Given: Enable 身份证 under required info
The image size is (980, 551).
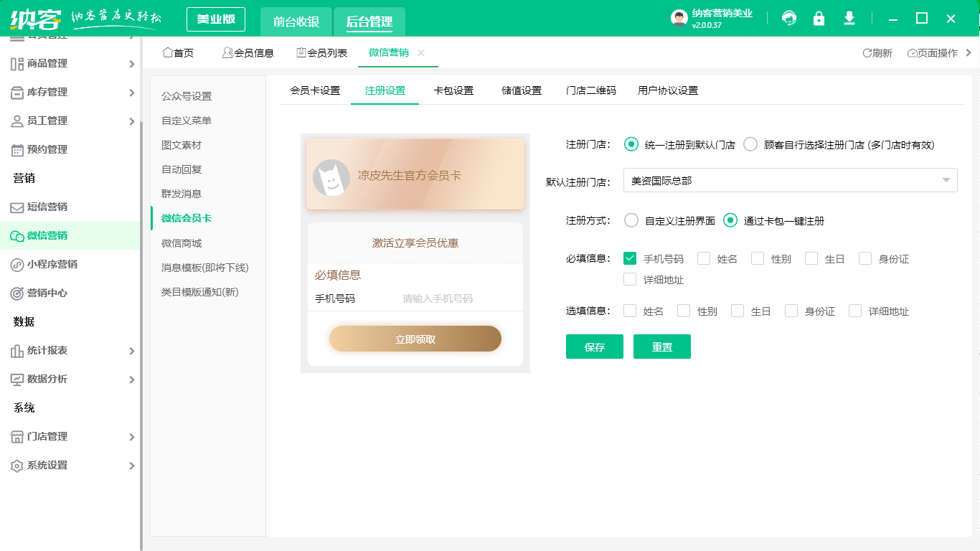Looking at the screenshot, I should (865, 258).
